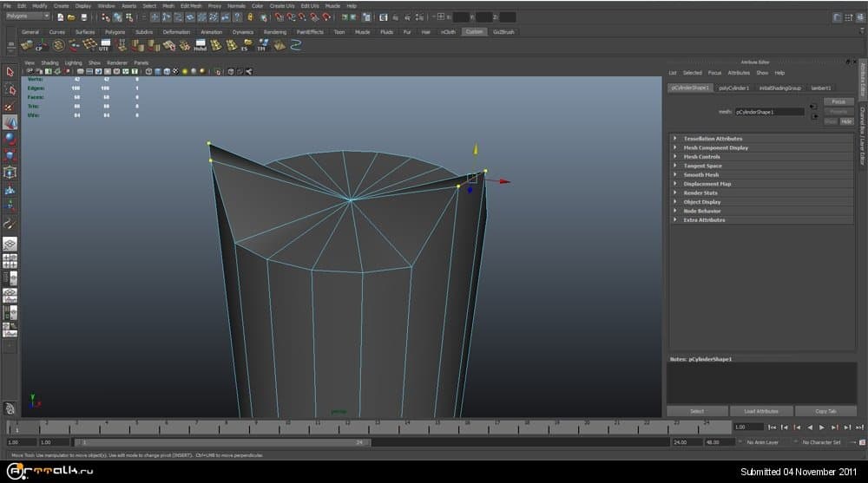This screenshot has height=483, width=868.
Task: Click the Save scene icon
Action: pos(82,16)
